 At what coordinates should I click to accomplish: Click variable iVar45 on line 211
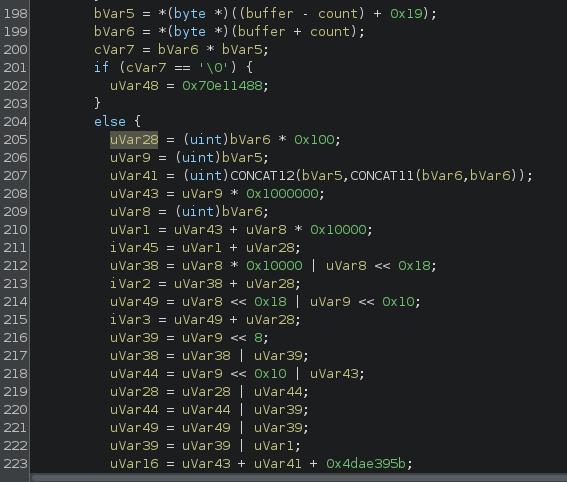[134, 248]
